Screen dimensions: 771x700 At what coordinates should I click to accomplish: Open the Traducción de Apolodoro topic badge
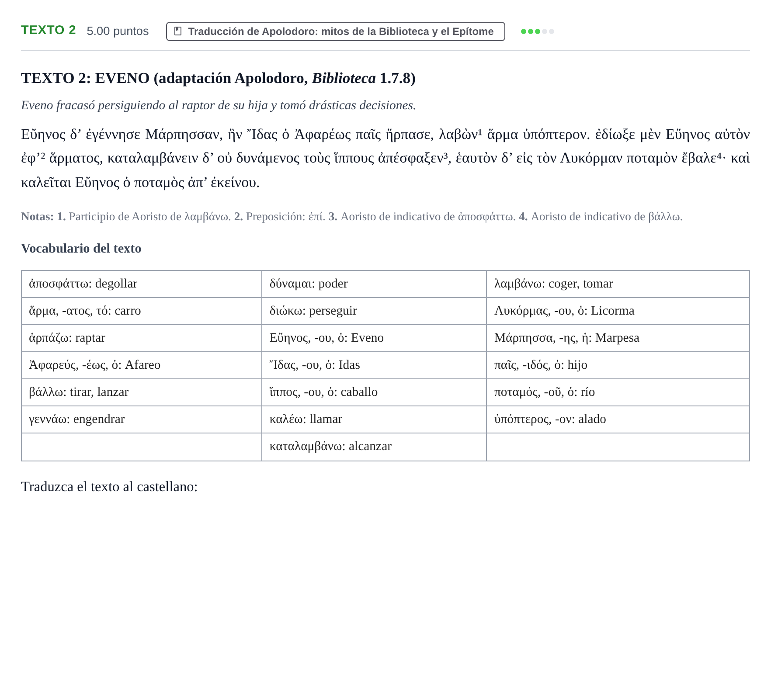click(x=336, y=31)
